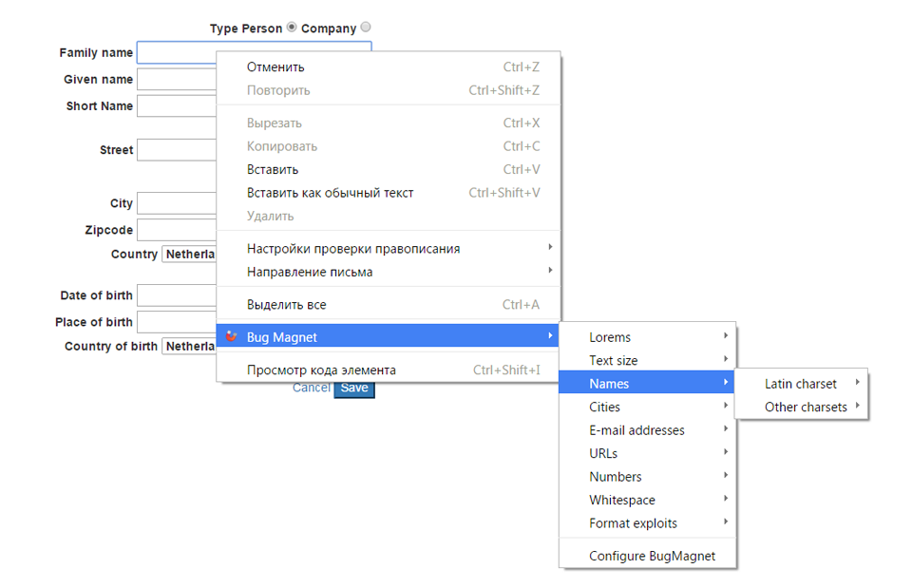The width and height of the screenshot is (912, 588).
Task: Select E-mail addresses menu entry
Action: [636, 430]
